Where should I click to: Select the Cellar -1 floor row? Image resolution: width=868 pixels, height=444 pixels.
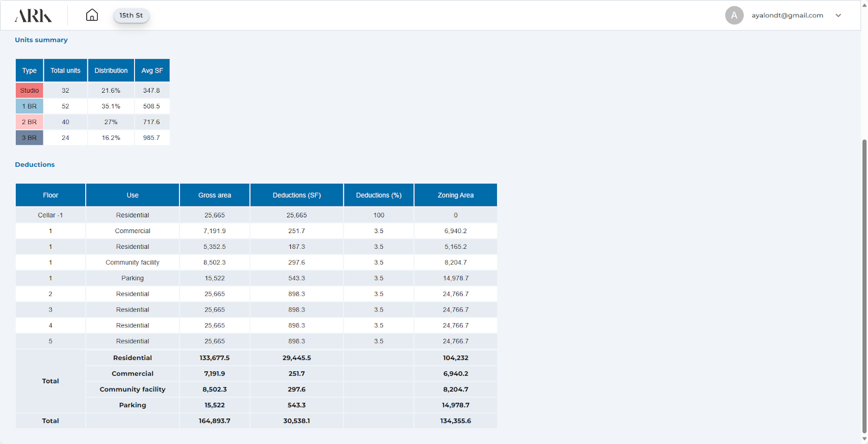50,215
